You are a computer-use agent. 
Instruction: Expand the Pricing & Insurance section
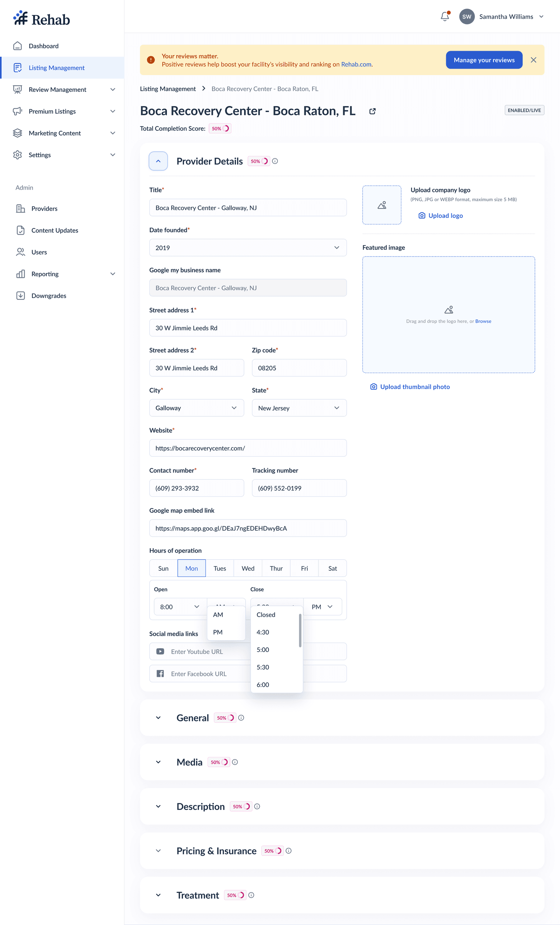tap(158, 851)
